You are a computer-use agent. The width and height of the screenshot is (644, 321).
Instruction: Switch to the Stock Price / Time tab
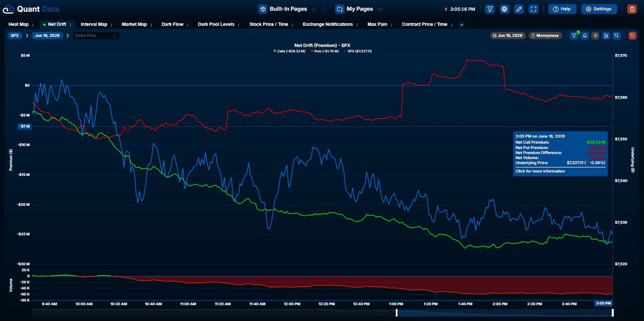(269, 24)
